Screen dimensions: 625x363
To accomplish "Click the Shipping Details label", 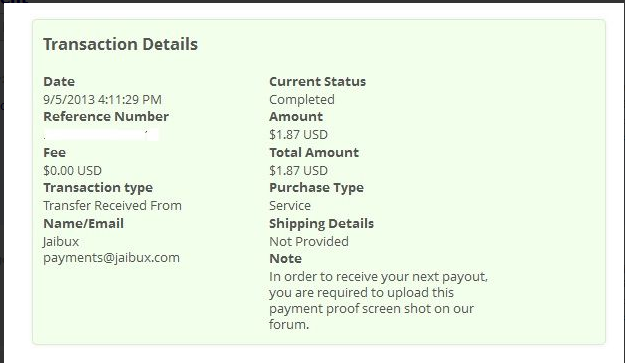I will (x=321, y=224).
